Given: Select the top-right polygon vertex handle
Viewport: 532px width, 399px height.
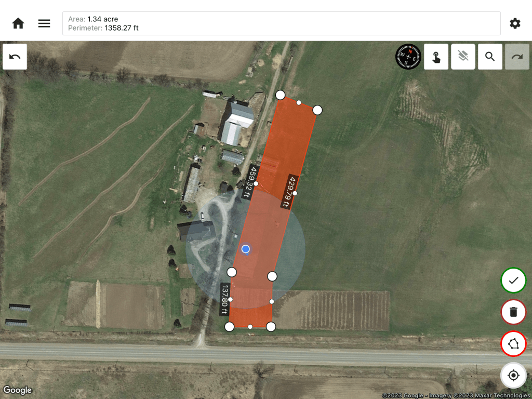Looking at the screenshot, I should tap(317, 110).
